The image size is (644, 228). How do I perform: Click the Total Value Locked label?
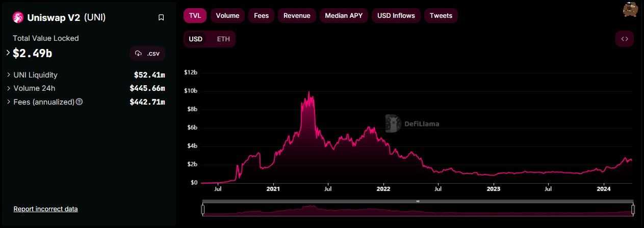(46, 38)
